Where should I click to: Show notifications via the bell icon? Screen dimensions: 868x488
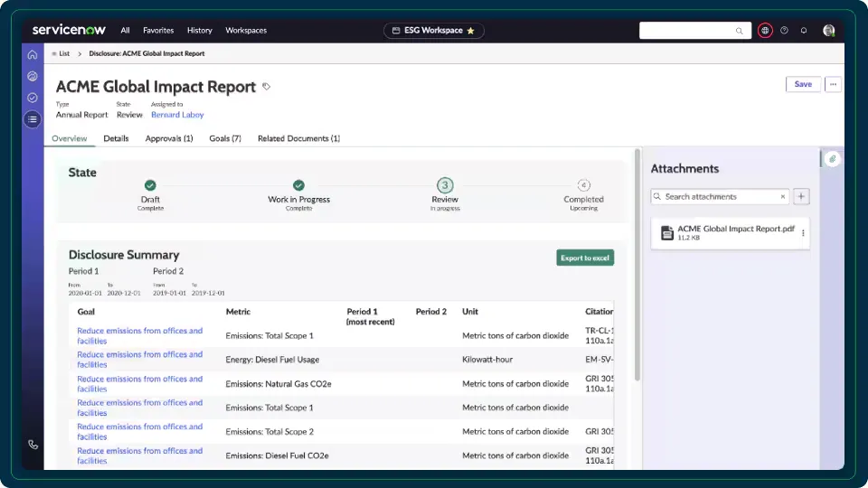[x=804, y=30]
